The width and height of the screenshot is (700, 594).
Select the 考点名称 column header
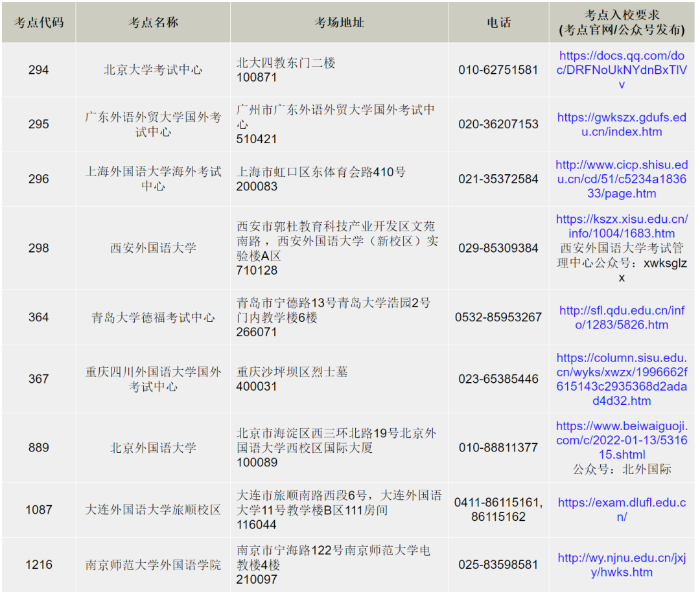[x=153, y=22]
